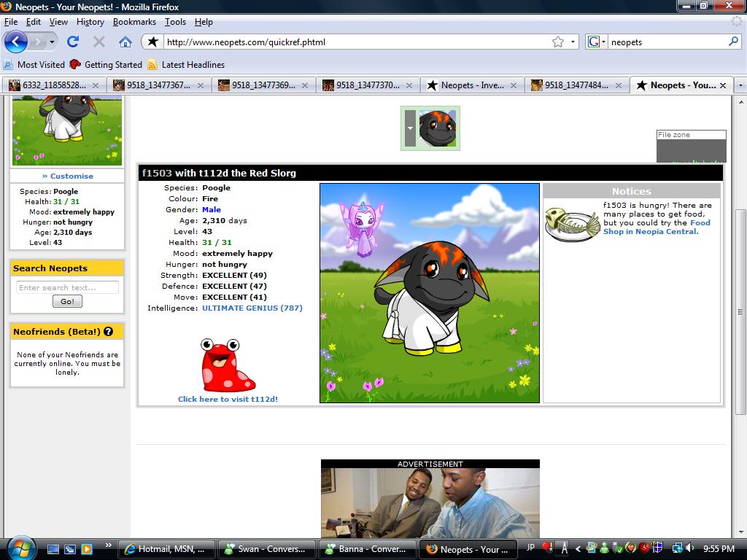Screen dimensions: 747x560
Task: Show hidden tray icons with the arrow
Action: [x=578, y=548]
